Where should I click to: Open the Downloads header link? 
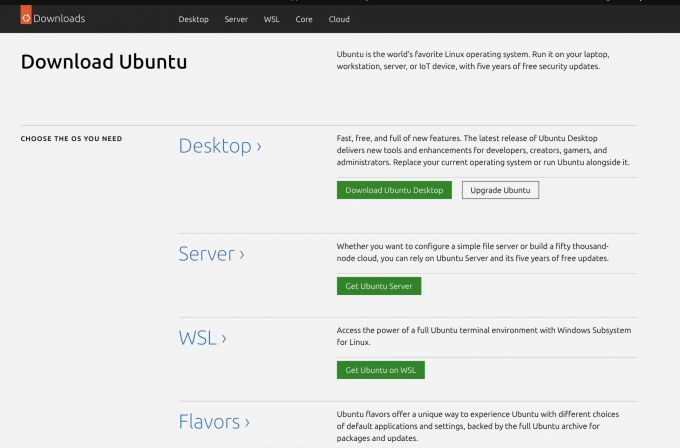pos(59,18)
